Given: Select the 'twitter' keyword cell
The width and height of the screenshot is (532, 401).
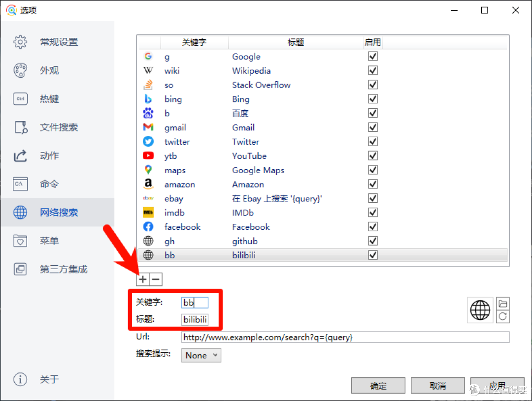Looking at the screenshot, I should (x=177, y=142).
